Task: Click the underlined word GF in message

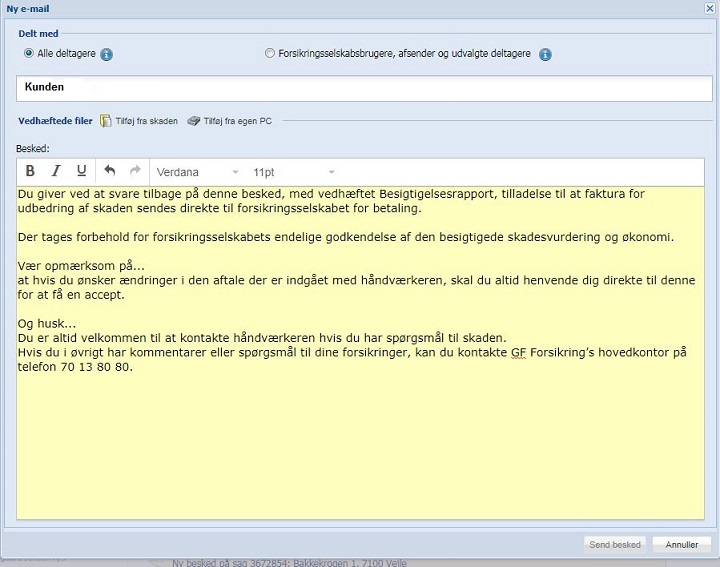Action: 518,353
